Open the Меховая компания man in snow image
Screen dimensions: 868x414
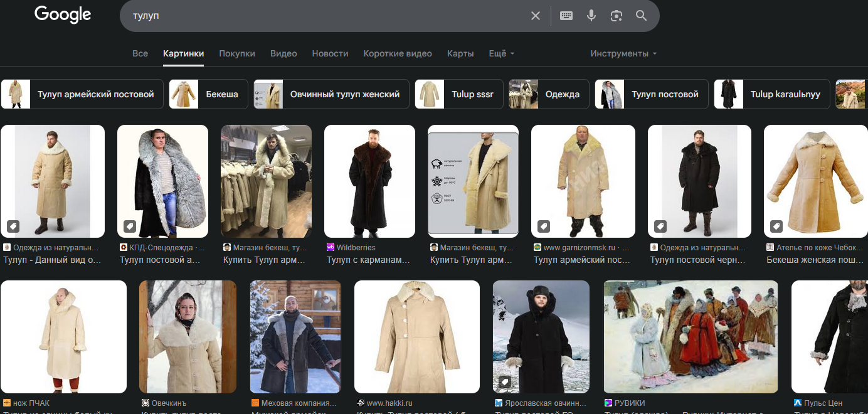[295, 337]
